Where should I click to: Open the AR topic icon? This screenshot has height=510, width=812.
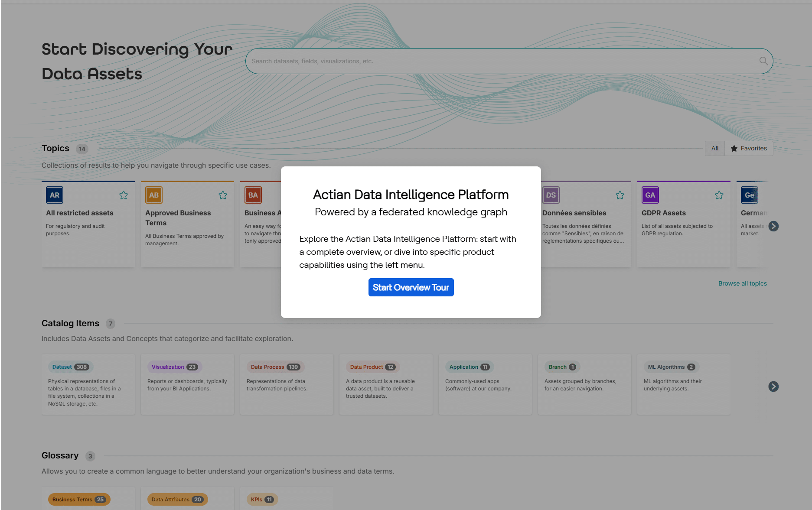tap(55, 195)
